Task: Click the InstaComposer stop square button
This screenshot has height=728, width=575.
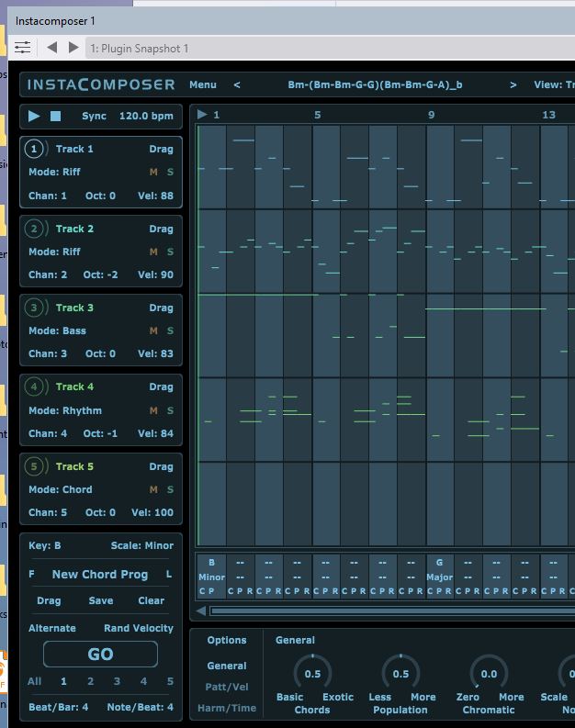Action: pos(55,116)
